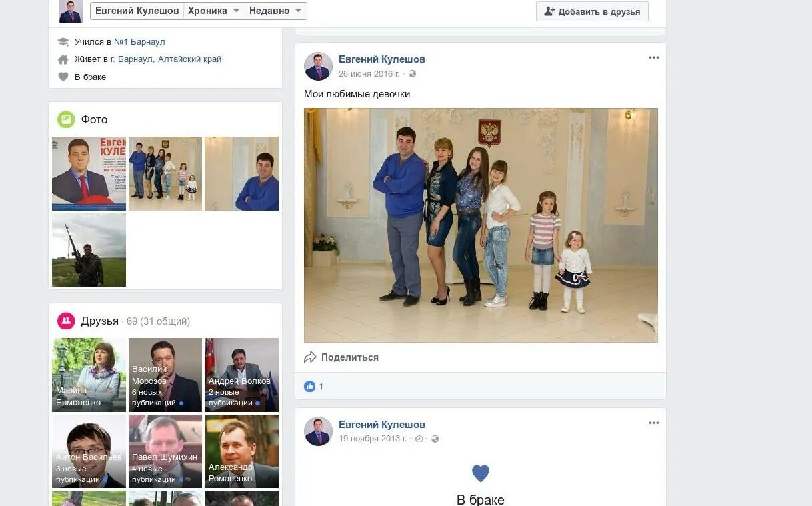Open family group photo thumbnail in Фото
The height and width of the screenshot is (506, 812).
coord(165,173)
